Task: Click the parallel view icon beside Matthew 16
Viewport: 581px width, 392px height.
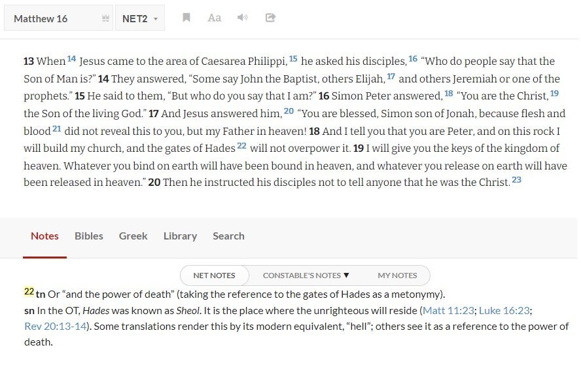Action: point(105,18)
